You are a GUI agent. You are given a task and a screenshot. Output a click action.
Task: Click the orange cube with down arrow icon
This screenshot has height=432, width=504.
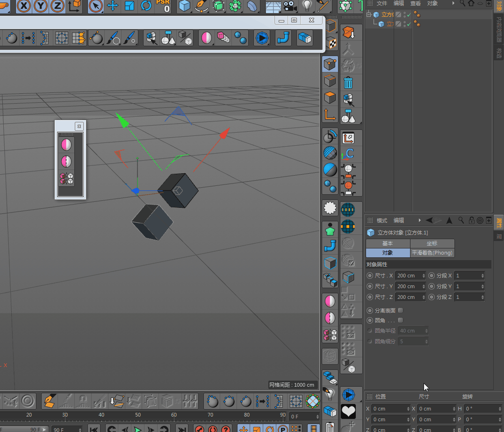(x=348, y=33)
